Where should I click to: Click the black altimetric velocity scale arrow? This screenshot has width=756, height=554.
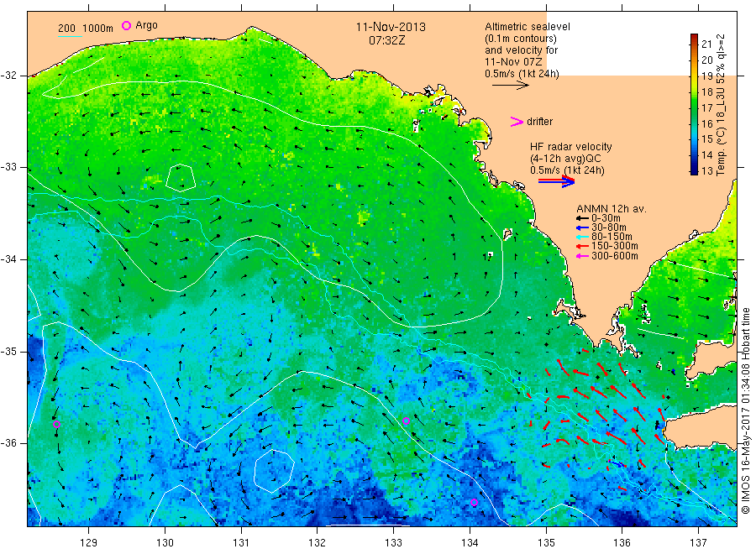(x=511, y=86)
